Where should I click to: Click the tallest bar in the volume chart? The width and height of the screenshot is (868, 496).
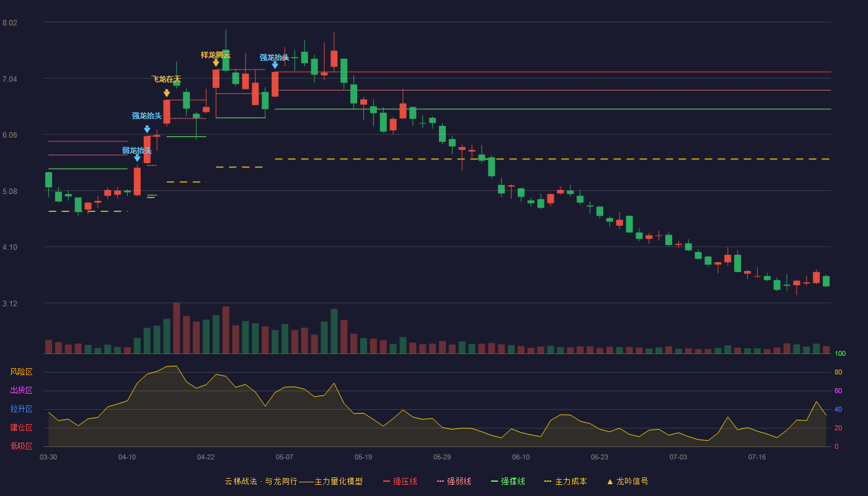[177, 328]
